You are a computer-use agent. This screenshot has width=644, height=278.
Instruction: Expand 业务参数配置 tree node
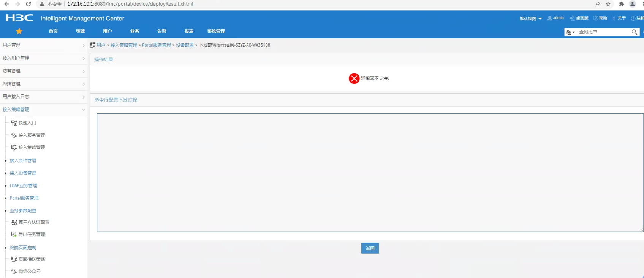tap(5, 211)
